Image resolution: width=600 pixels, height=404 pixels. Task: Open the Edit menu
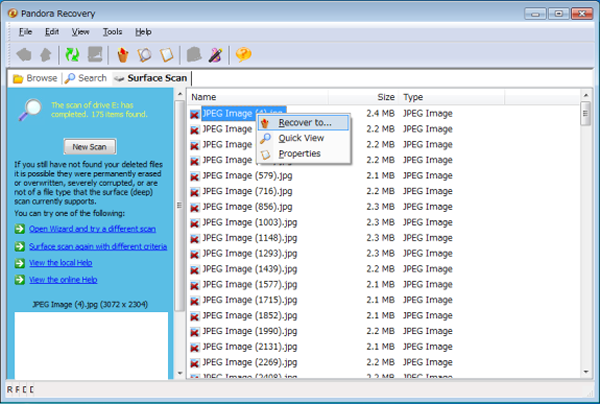pos(52,32)
